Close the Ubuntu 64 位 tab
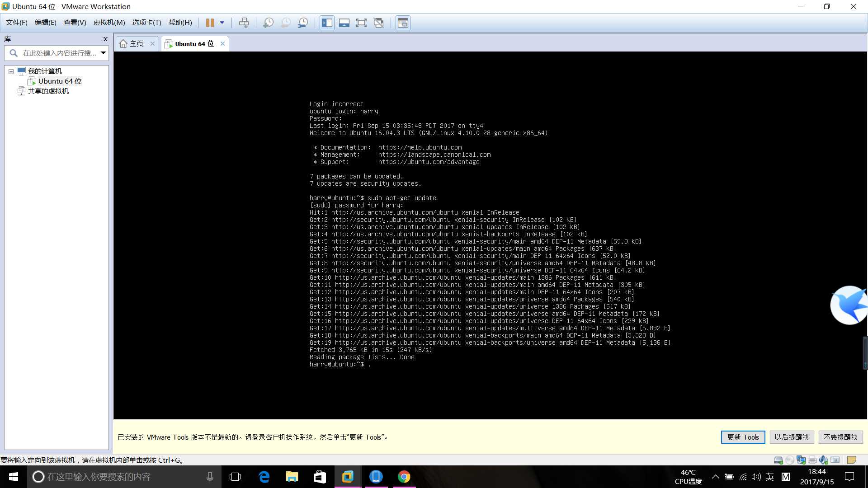 point(222,44)
